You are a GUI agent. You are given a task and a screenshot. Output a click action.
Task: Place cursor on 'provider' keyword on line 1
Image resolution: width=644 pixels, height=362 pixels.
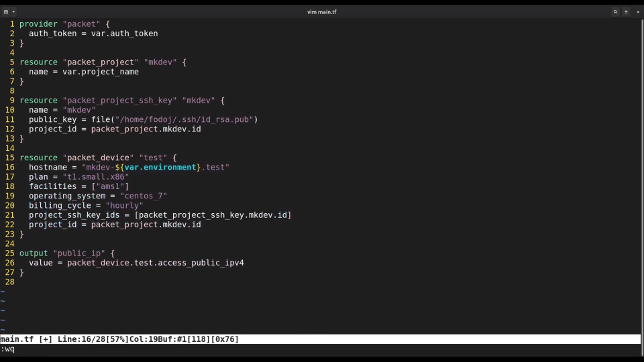[x=39, y=24]
